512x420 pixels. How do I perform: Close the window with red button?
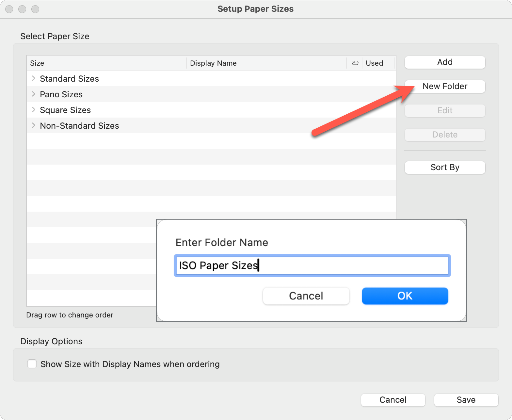coord(9,9)
